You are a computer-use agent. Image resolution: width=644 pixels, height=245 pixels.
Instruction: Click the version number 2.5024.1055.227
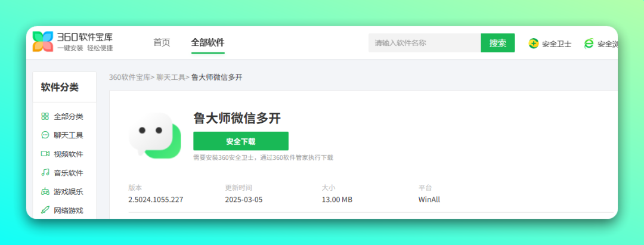click(156, 200)
